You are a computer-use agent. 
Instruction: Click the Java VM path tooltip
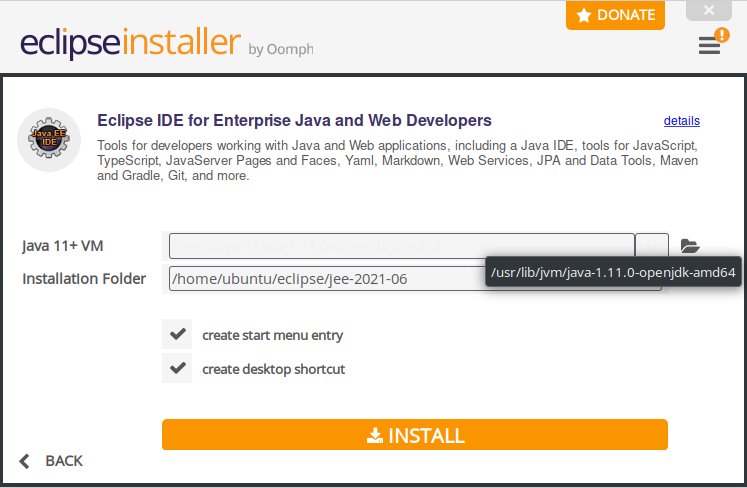click(613, 272)
